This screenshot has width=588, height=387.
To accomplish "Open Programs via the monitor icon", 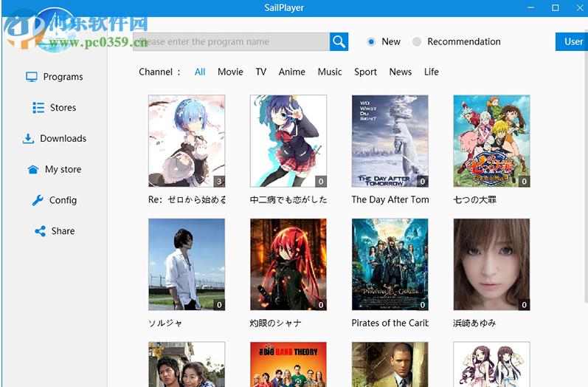I will click(32, 77).
